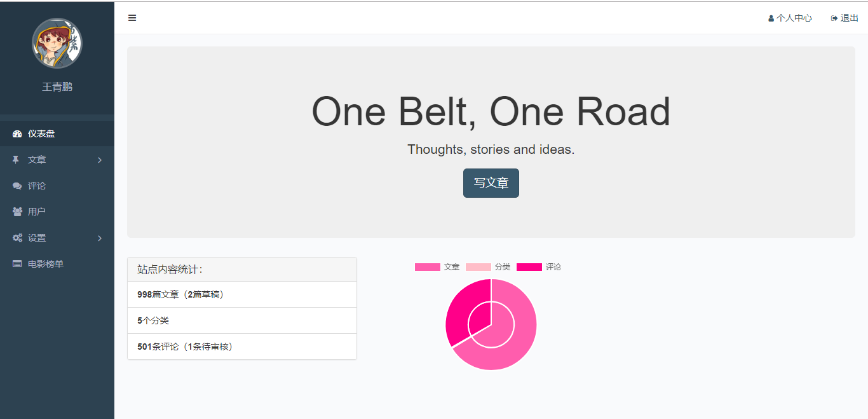The image size is (868, 419).
Task: Open the 仪表盘 menu item
Action: tap(57, 134)
